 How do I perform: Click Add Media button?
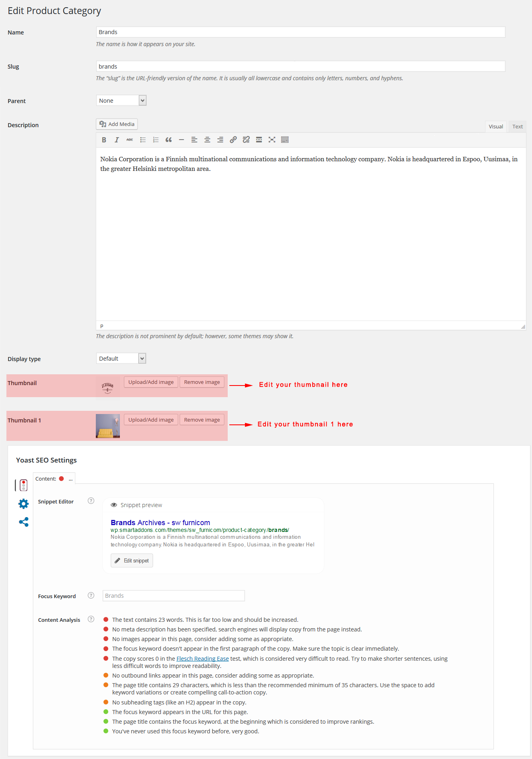point(117,124)
